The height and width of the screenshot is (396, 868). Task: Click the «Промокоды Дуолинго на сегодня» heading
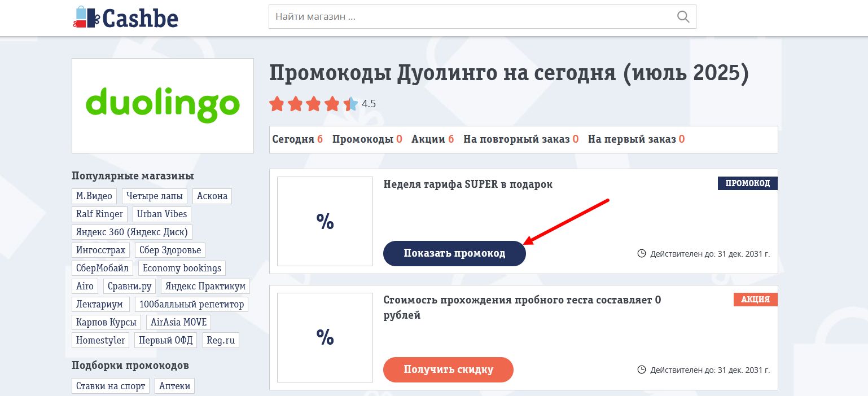pyautogui.click(x=509, y=73)
